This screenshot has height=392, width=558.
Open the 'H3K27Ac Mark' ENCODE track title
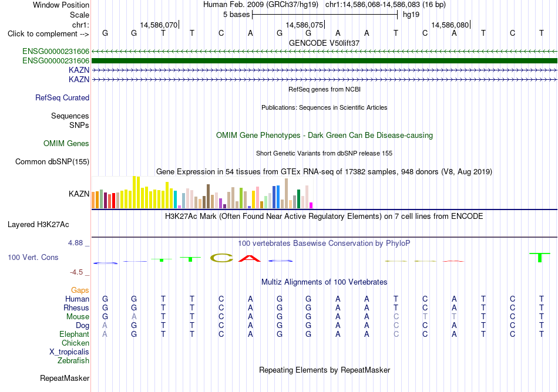click(x=324, y=217)
